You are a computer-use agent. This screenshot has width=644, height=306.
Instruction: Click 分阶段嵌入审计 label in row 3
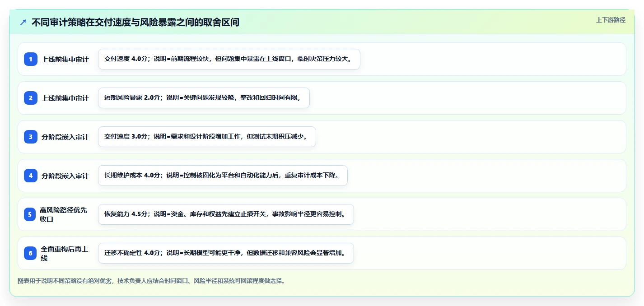(x=65, y=137)
